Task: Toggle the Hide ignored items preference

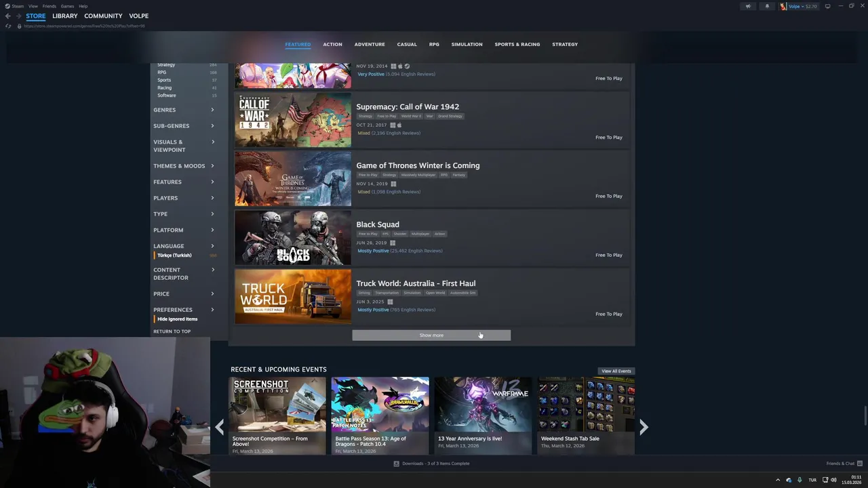Action: click(x=177, y=319)
